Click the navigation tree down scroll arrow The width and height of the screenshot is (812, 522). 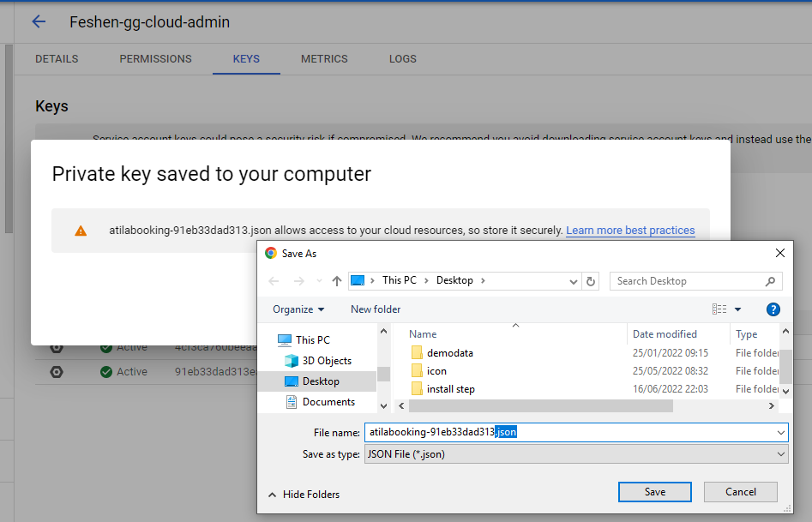coord(384,406)
